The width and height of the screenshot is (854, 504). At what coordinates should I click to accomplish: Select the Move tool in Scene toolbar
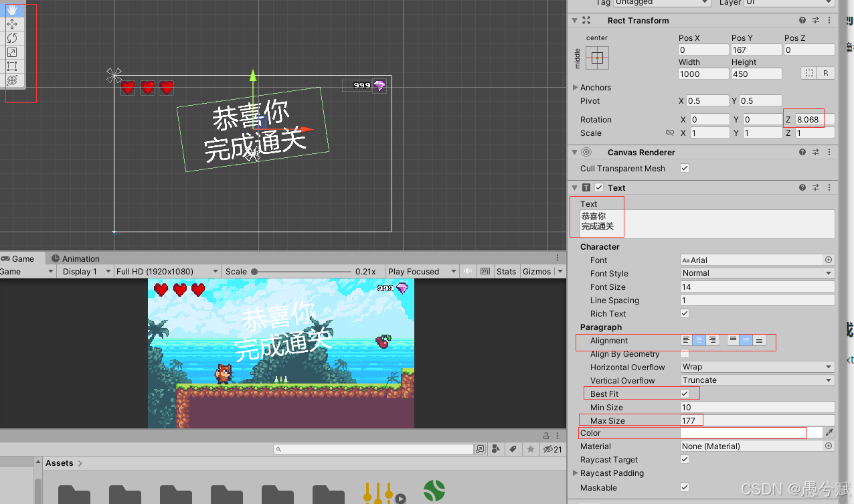coord(12,24)
